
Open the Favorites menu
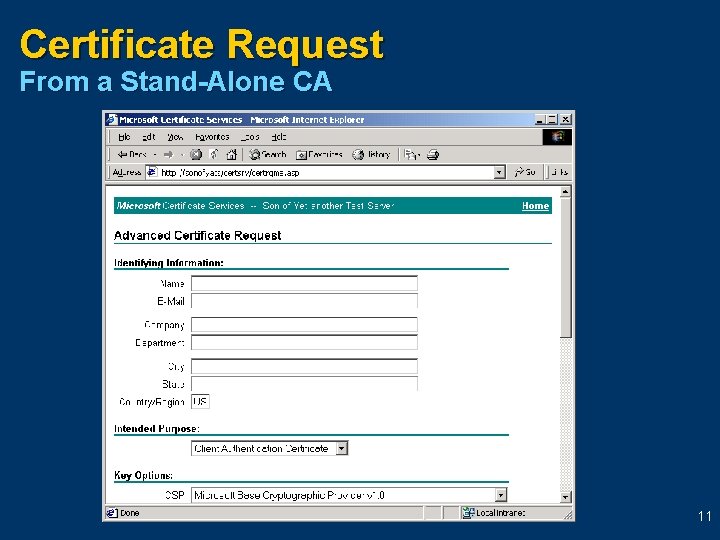212,137
